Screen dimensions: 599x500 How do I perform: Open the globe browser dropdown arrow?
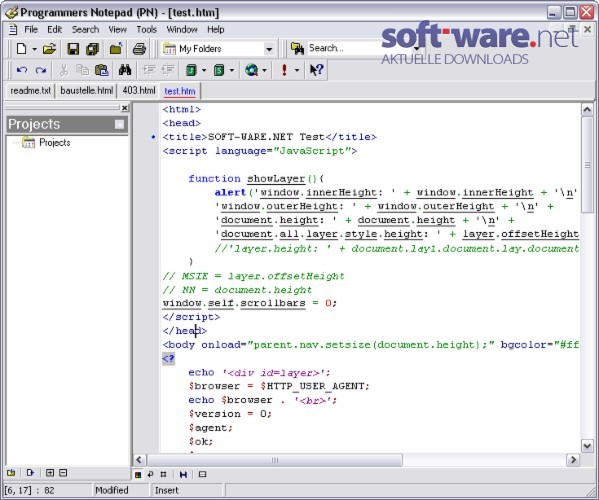[264, 70]
